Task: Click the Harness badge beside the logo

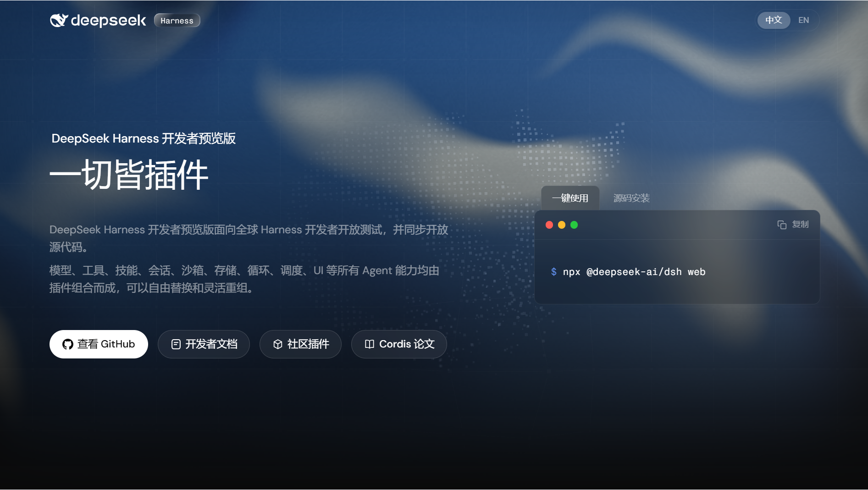Action: tap(177, 21)
